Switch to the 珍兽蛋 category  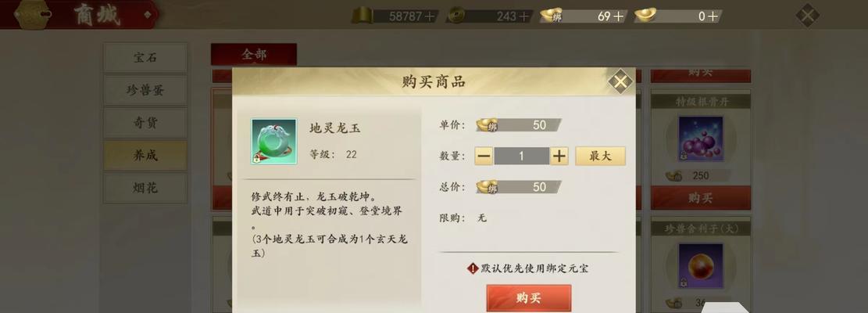tap(145, 90)
